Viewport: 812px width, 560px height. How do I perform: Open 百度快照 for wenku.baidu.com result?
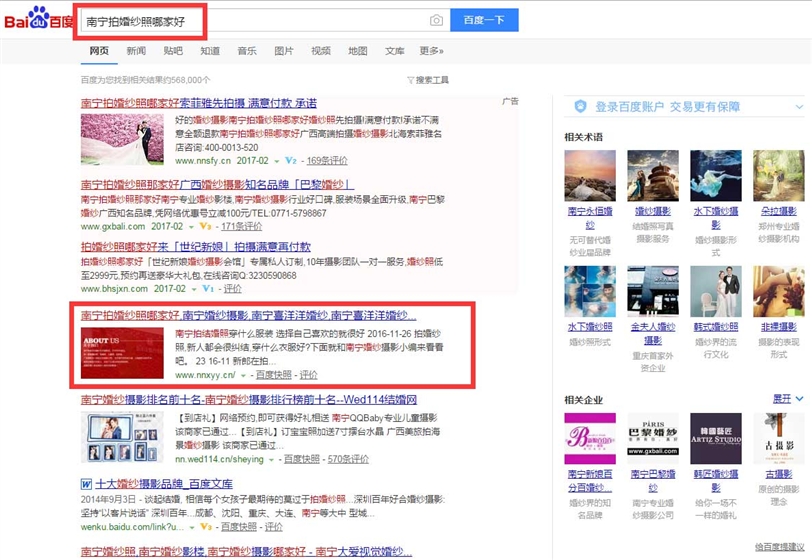click(239, 527)
